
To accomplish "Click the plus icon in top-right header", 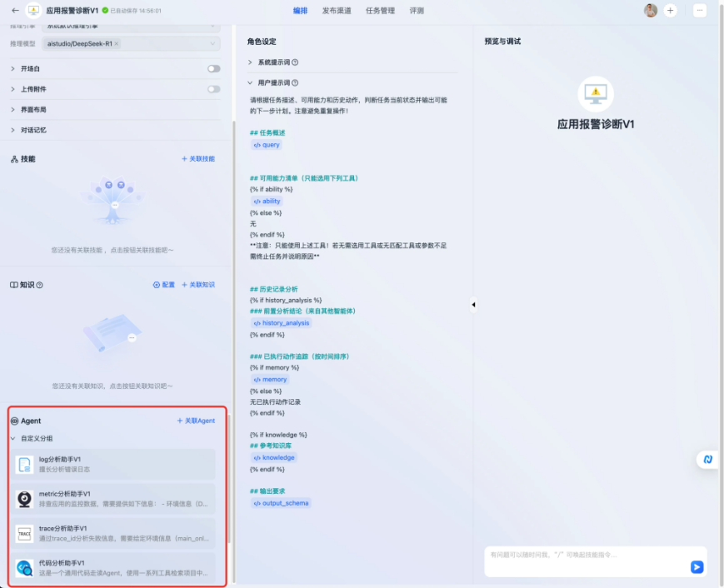I will click(671, 11).
